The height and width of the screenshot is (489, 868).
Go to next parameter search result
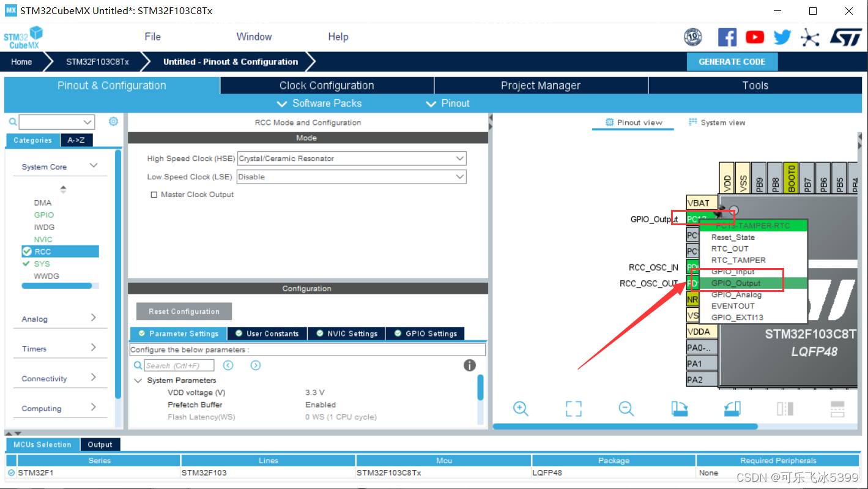point(256,365)
